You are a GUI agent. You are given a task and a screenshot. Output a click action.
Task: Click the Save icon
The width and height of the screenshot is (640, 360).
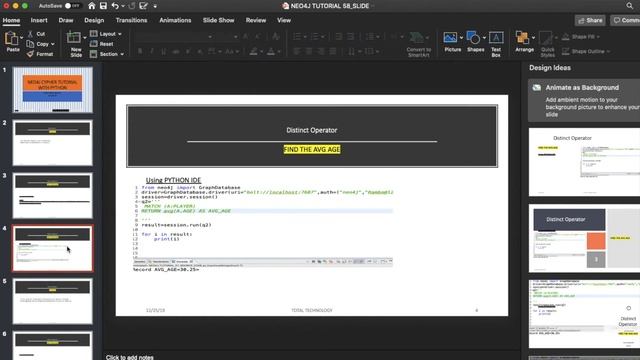(103, 6)
